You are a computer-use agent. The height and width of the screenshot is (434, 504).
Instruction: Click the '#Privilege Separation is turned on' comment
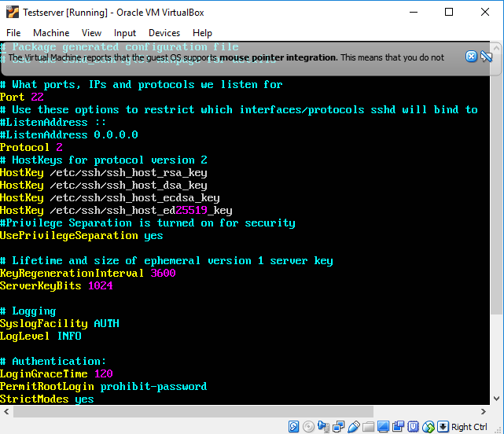click(x=148, y=223)
